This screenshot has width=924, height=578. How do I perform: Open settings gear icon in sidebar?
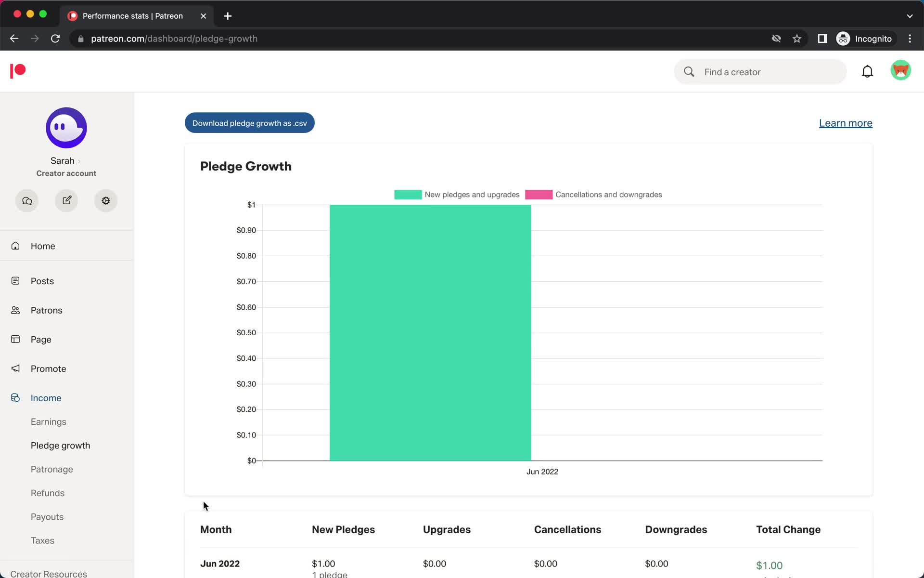click(106, 200)
